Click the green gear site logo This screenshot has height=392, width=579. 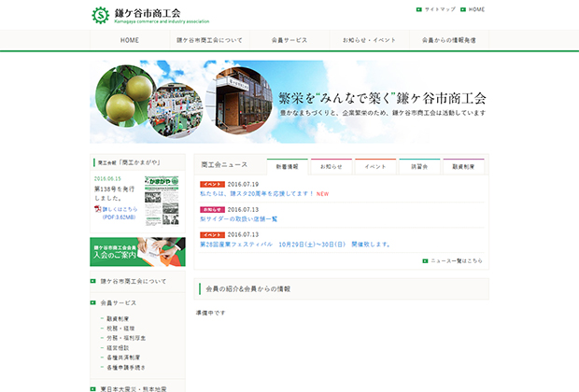[101, 15]
